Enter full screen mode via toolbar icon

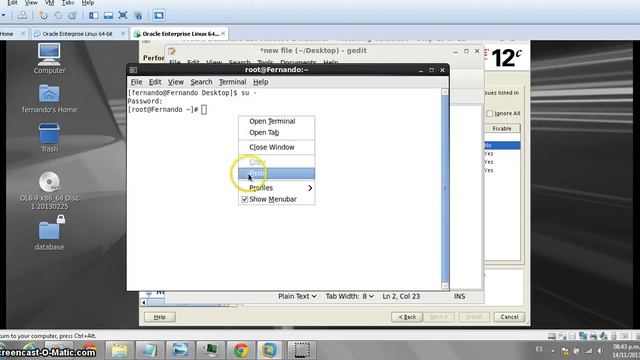[122, 16]
